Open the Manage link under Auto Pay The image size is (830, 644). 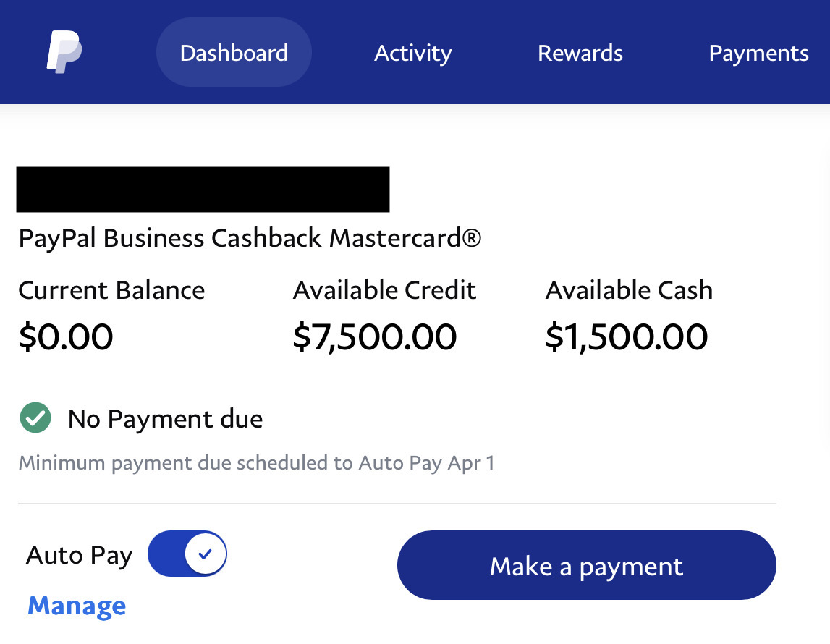(76, 606)
